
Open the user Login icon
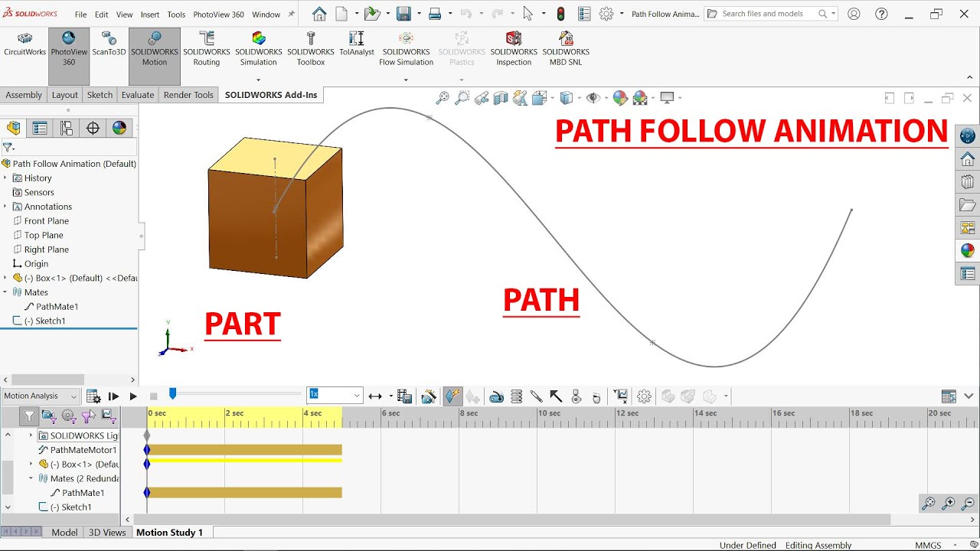tap(854, 14)
